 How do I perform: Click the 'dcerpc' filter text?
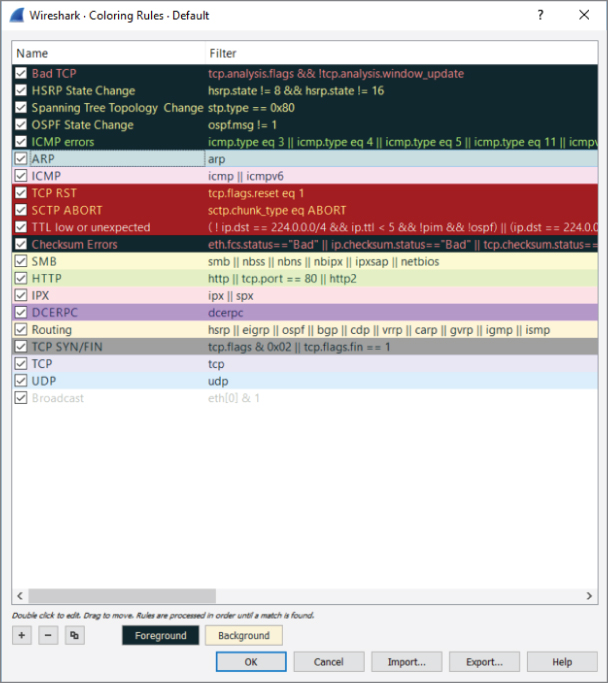click(226, 313)
